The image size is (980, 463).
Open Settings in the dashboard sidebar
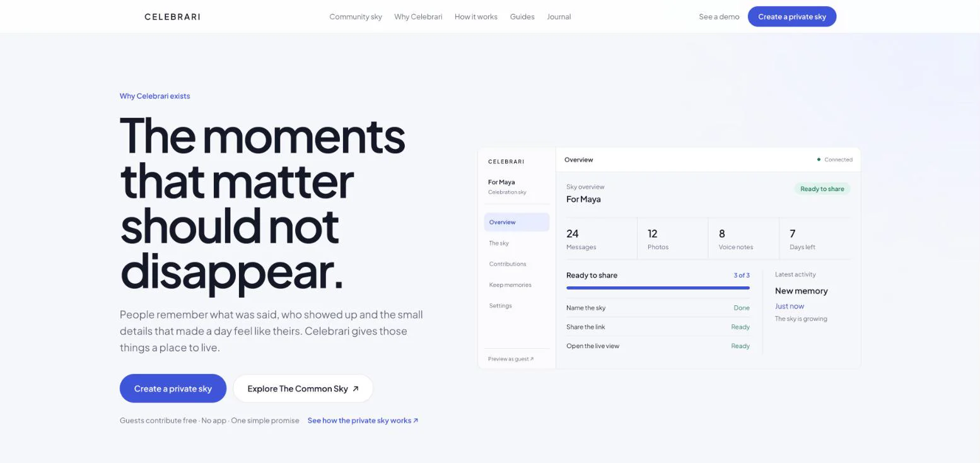pos(516,305)
